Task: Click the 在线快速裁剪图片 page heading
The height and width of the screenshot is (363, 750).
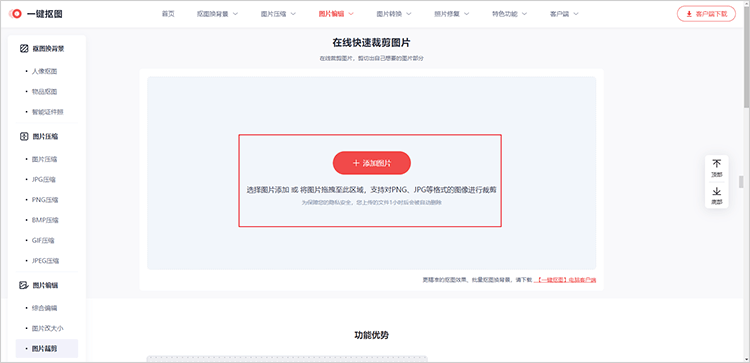Action: pyautogui.click(x=371, y=43)
